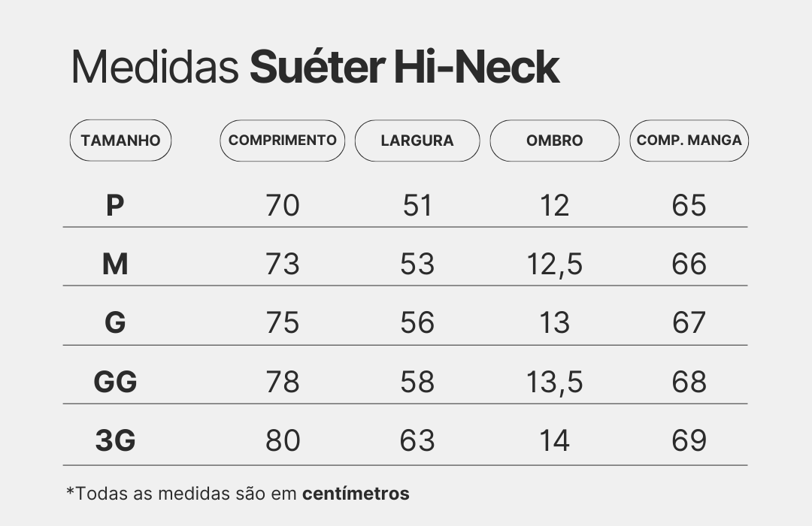This screenshot has width=812, height=526.
Task: Click the 3G size label
Action: [115, 440]
